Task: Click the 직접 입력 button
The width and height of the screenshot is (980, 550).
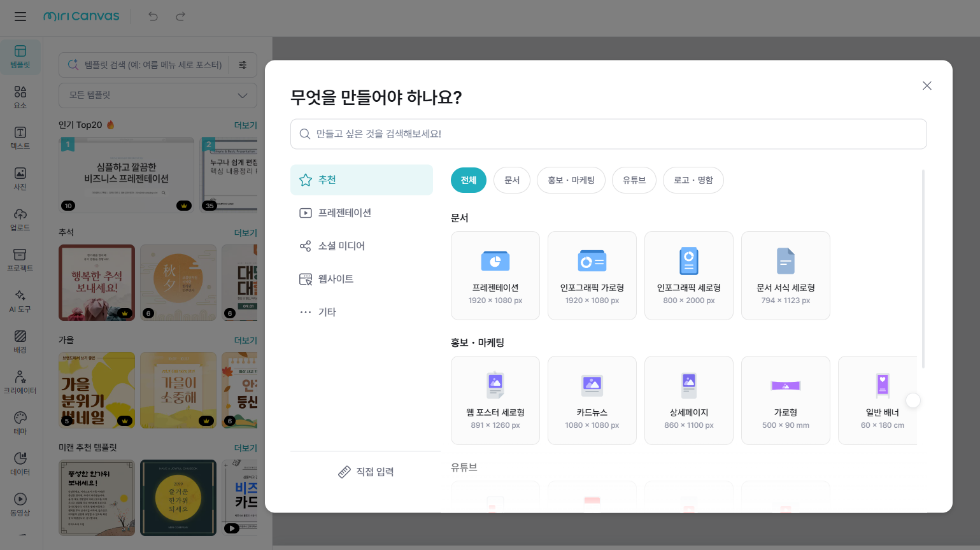Action: click(x=366, y=472)
